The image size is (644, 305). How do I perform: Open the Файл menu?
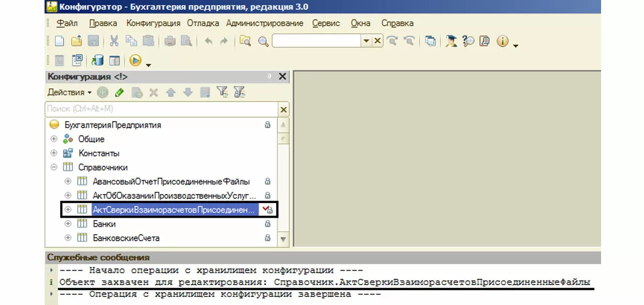(x=67, y=23)
